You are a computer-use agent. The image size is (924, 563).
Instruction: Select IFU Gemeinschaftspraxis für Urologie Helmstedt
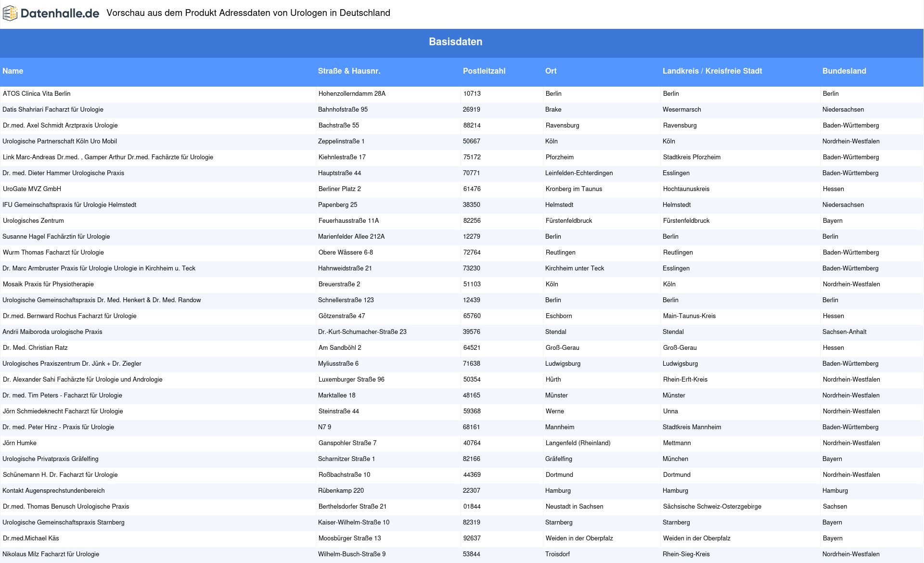click(69, 205)
